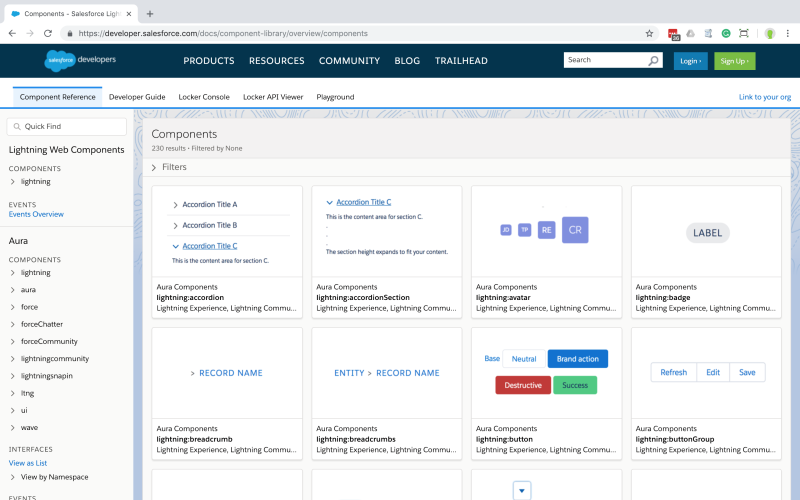Open the PRODUCTS menu
Image resolution: width=800 pixels, height=500 pixels.
(209, 61)
